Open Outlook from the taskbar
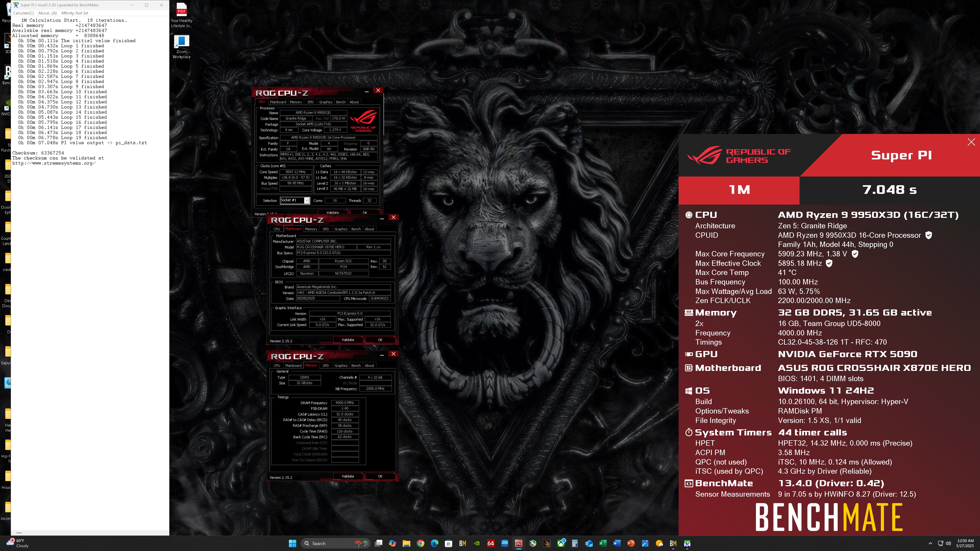 589,543
